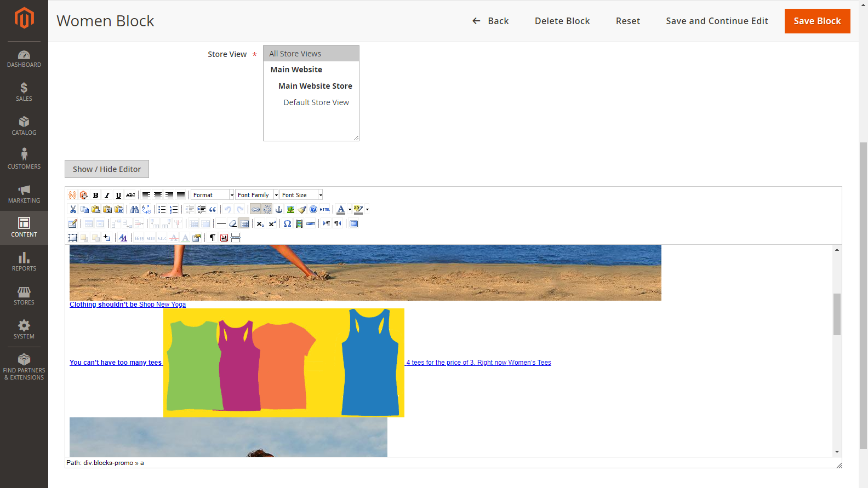Screen dimensions: 868x488
Task: Remove link with the Unlink icon
Action: 267,209
